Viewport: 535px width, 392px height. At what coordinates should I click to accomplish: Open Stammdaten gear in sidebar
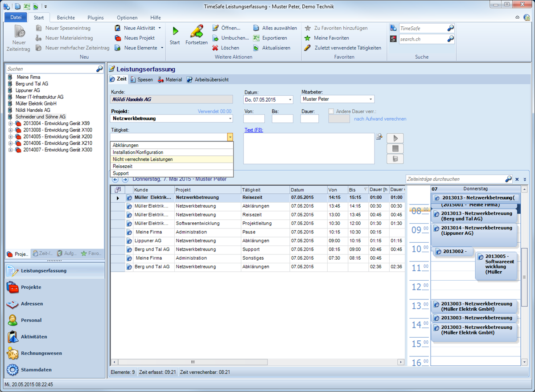[12, 370]
